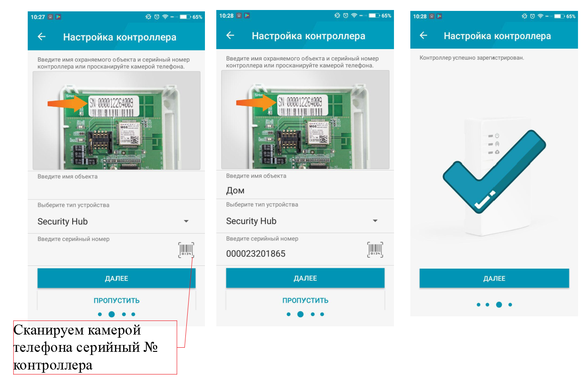The image size is (588, 385).
Task: Tap the alarm clock status icon in the middle phone
Action: [x=345, y=15]
